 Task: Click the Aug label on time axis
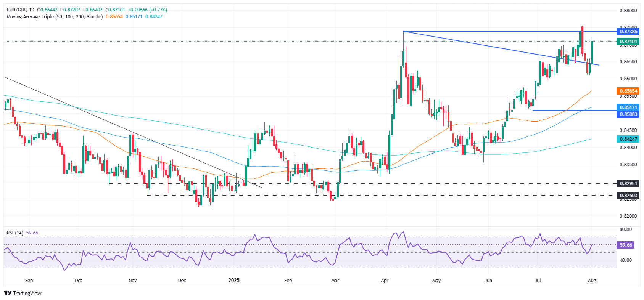[592, 281]
